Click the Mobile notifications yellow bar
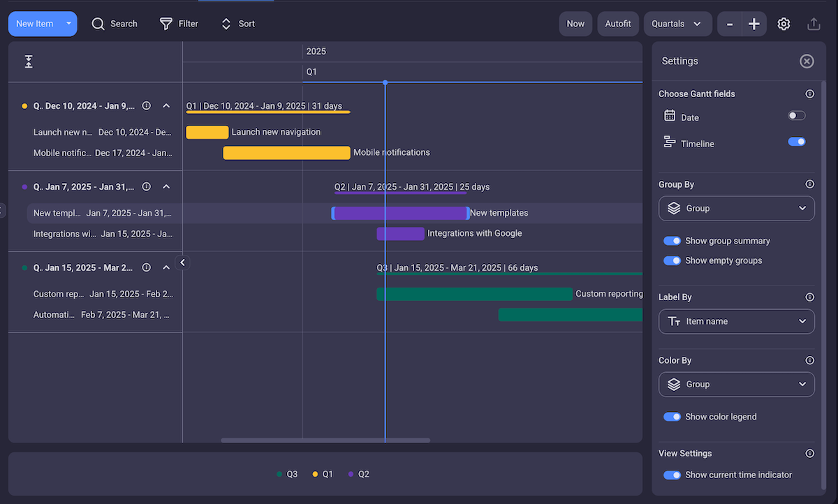 pyautogui.click(x=286, y=153)
